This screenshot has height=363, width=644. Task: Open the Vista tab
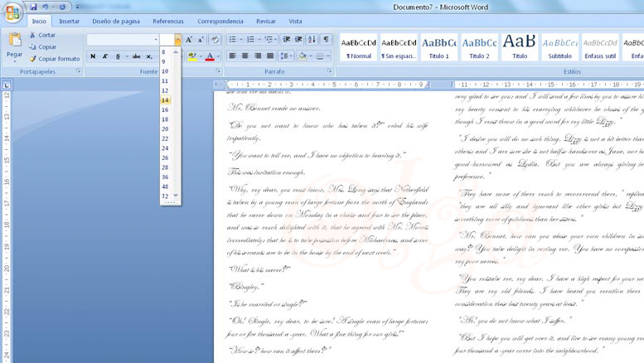(x=295, y=22)
